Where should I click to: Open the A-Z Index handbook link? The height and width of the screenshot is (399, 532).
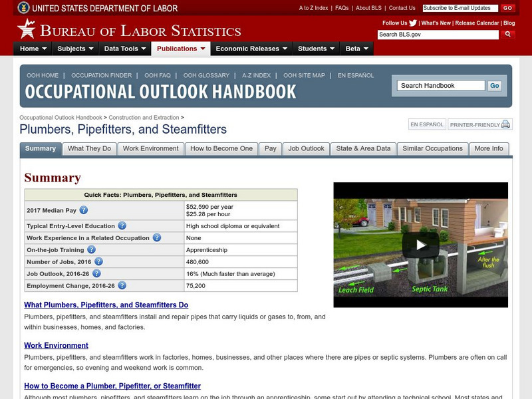pyautogui.click(x=257, y=75)
